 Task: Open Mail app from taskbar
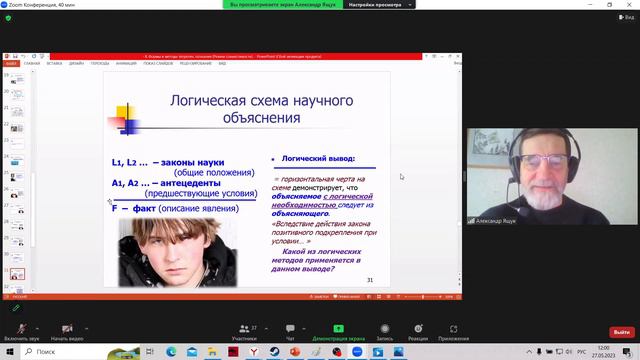pyautogui.click(x=192, y=351)
